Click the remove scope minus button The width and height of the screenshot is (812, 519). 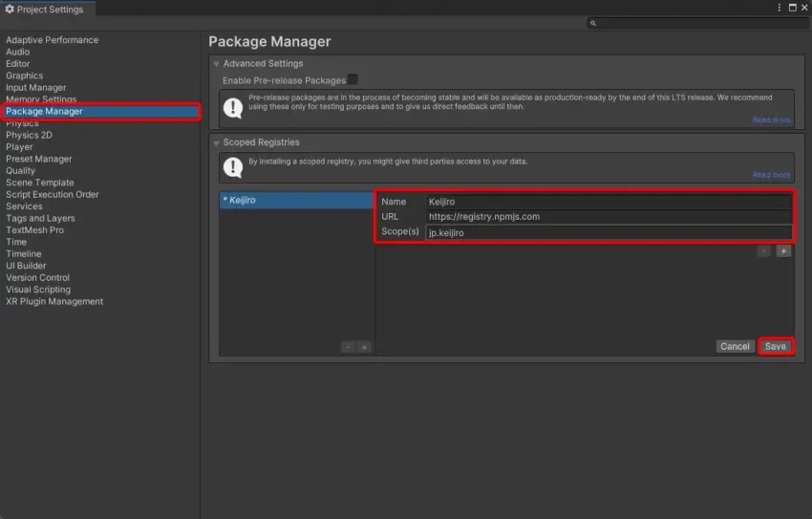tap(764, 250)
